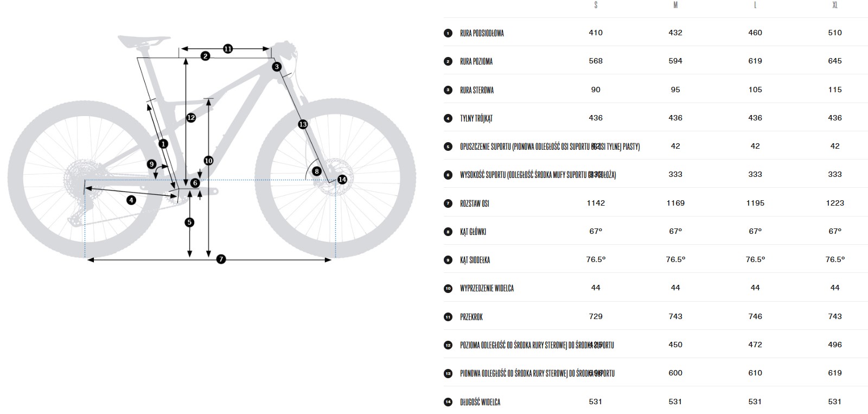
Task: Select marker 11 above the top tube
Action: click(228, 49)
